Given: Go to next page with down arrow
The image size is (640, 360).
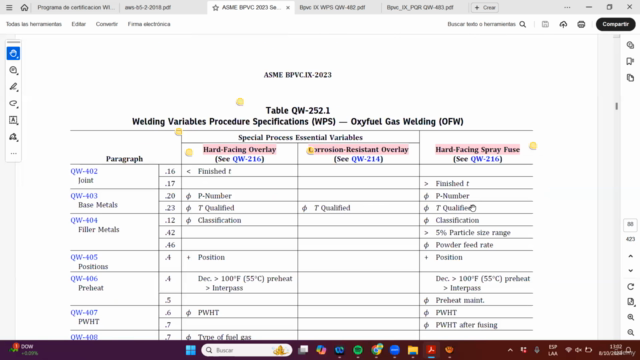Looking at the screenshot, I should click(x=631, y=271).
